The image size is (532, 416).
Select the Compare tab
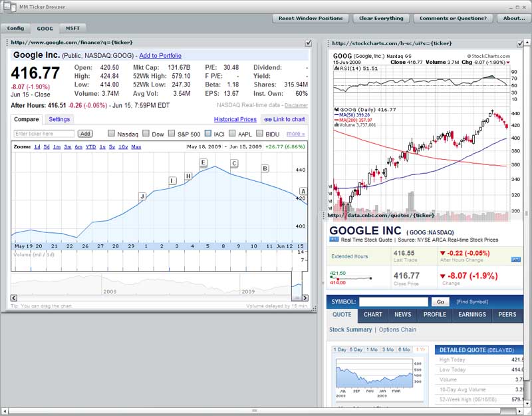tap(27, 119)
